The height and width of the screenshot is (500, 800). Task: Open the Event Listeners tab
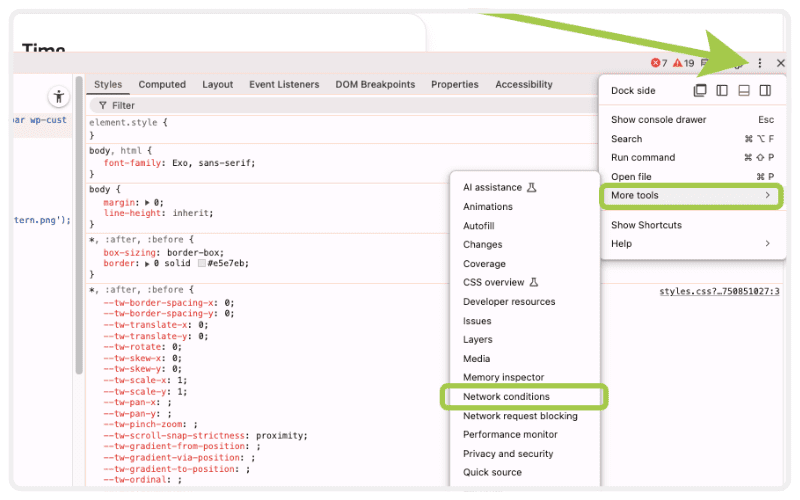click(284, 84)
